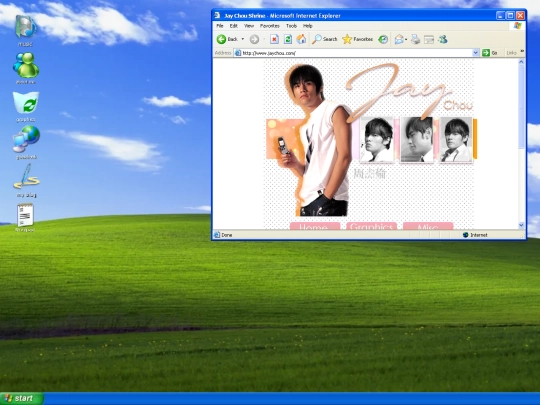Click the Windows start button
Viewport: 540px width, 405px height.
[22, 398]
